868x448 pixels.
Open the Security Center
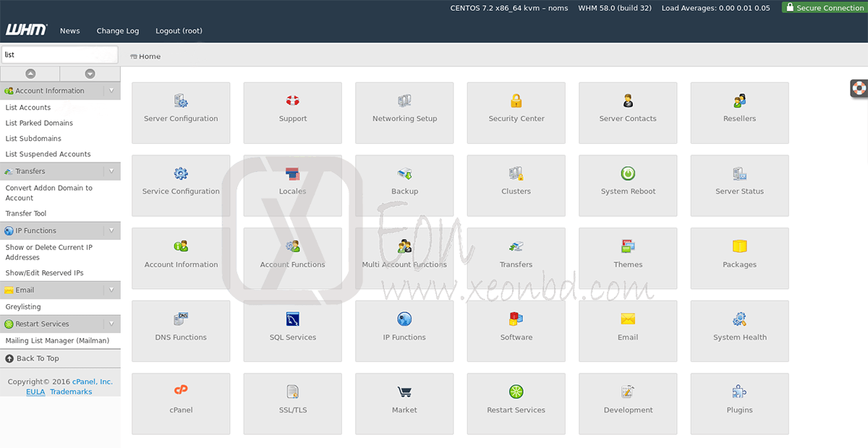pyautogui.click(x=516, y=113)
